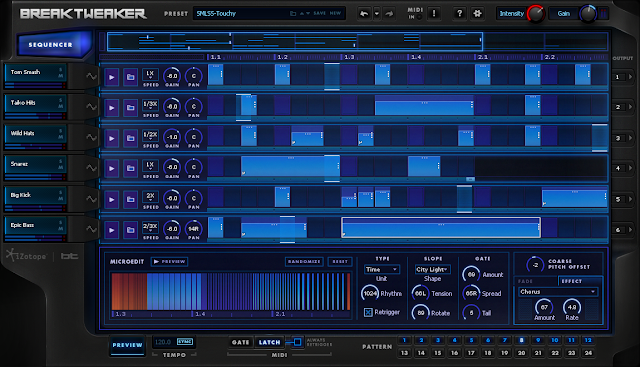Open Wild Hats speed 1/2X dropdown
Screen dimensions: 640x367
[150, 135]
